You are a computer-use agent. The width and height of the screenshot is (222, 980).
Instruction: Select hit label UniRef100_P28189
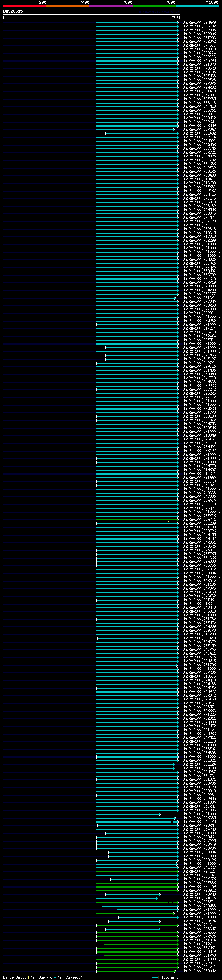199,206
